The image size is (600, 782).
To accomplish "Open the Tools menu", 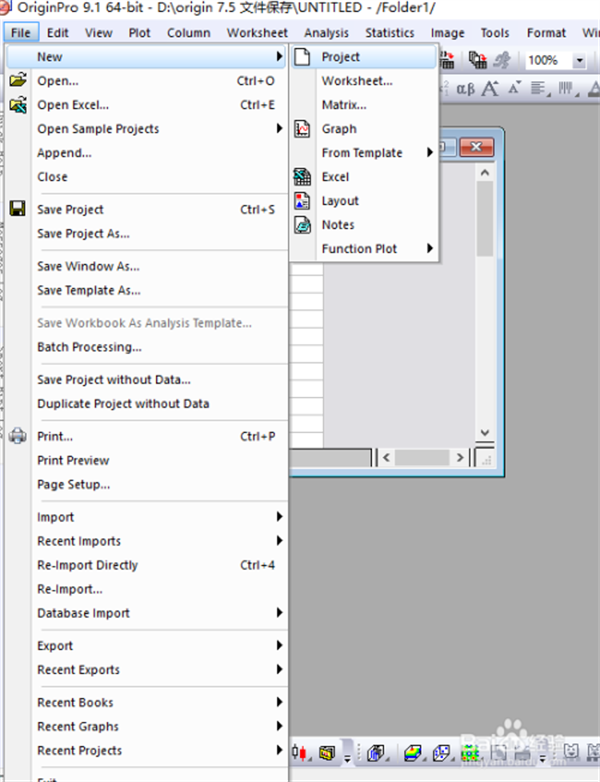I will pyautogui.click(x=495, y=33).
